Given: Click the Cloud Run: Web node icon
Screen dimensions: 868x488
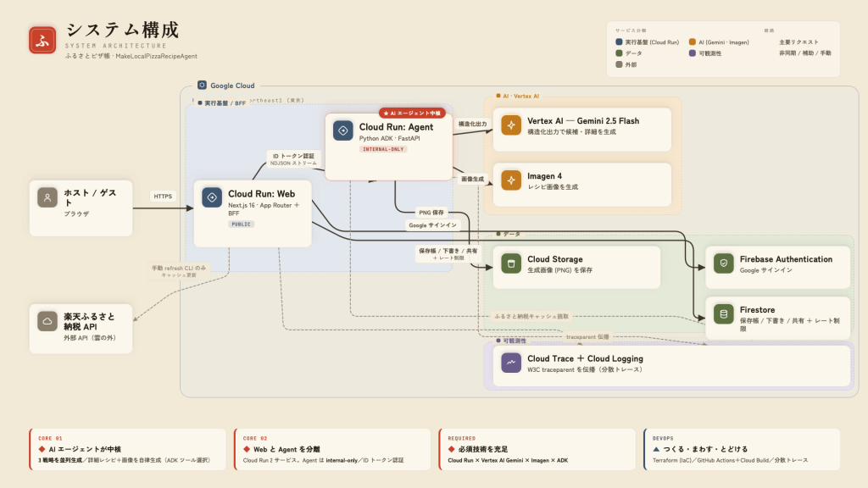Looking at the screenshot, I should point(212,197).
